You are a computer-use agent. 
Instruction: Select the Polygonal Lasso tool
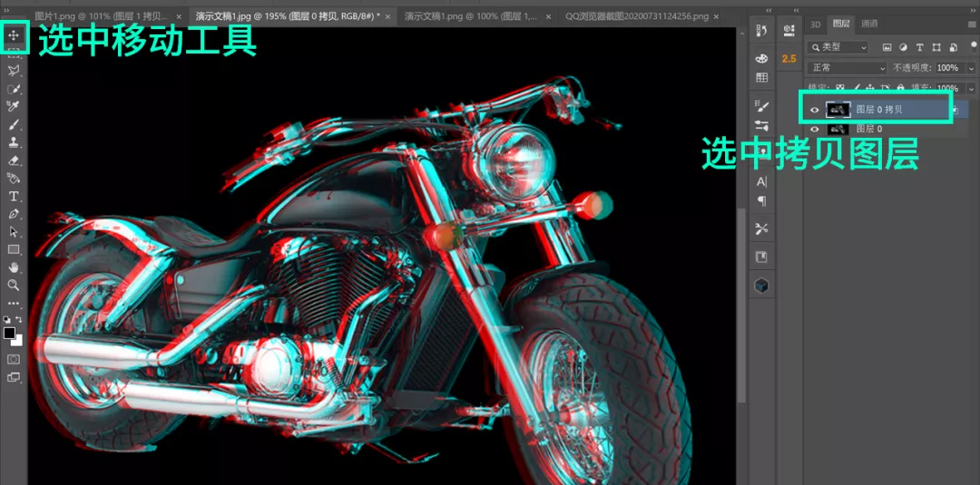pos(13,70)
